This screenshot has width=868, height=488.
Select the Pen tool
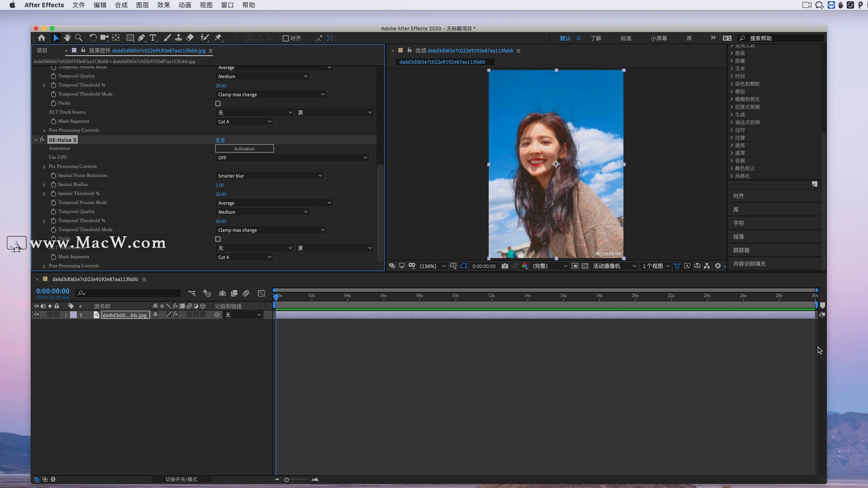pos(142,38)
